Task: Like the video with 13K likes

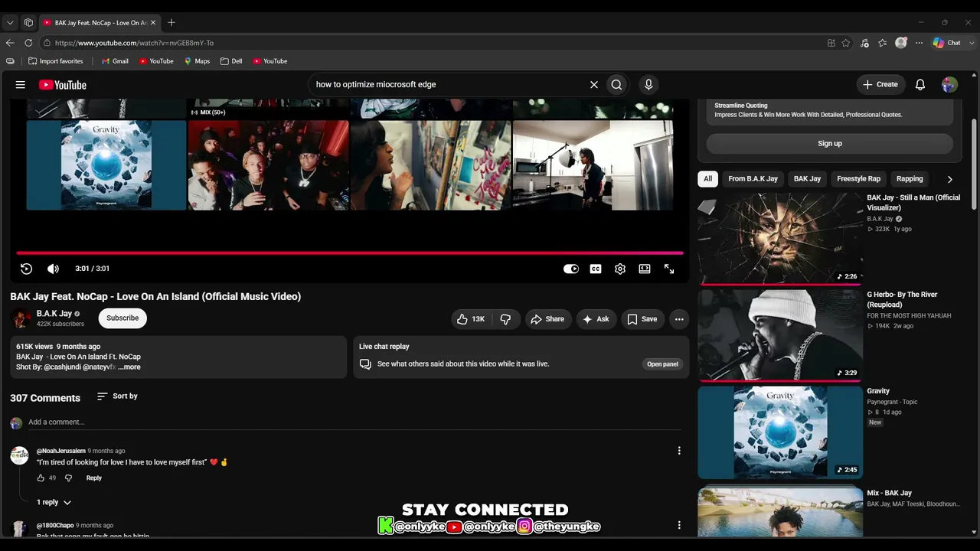Action: [x=472, y=319]
